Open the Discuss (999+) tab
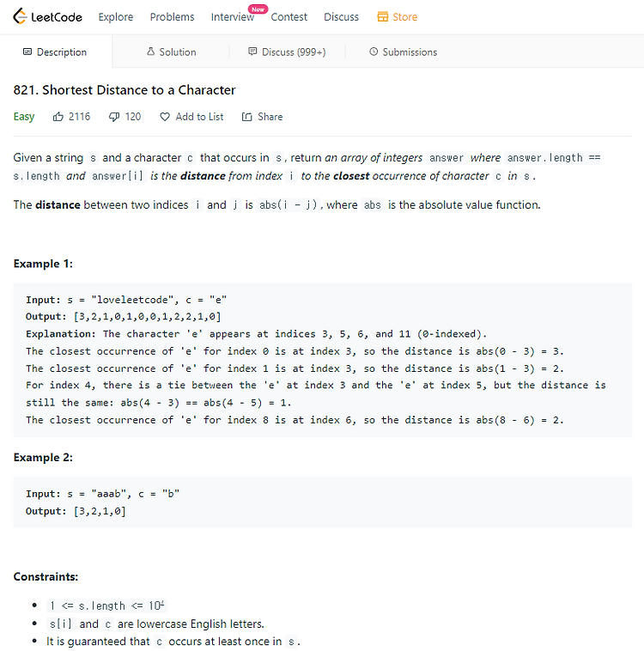The height and width of the screenshot is (651, 644). coord(287,52)
